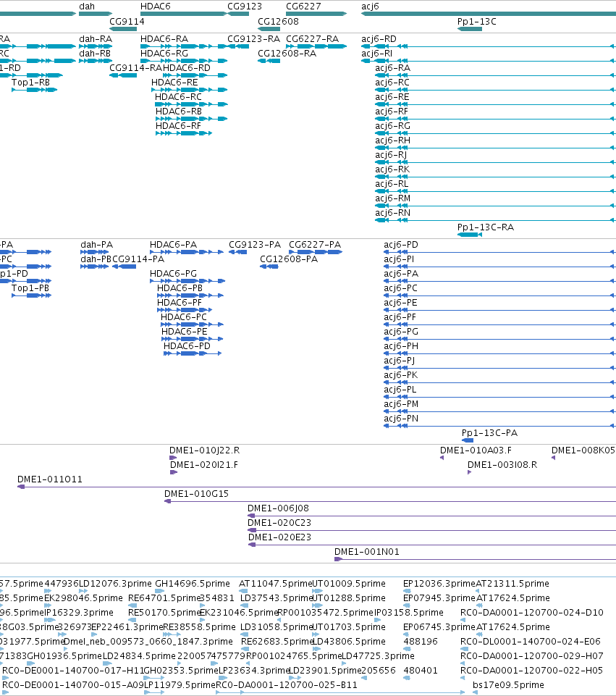Click transcript label Pp1-13C-RA
The image size is (616, 696).
point(486,227)
